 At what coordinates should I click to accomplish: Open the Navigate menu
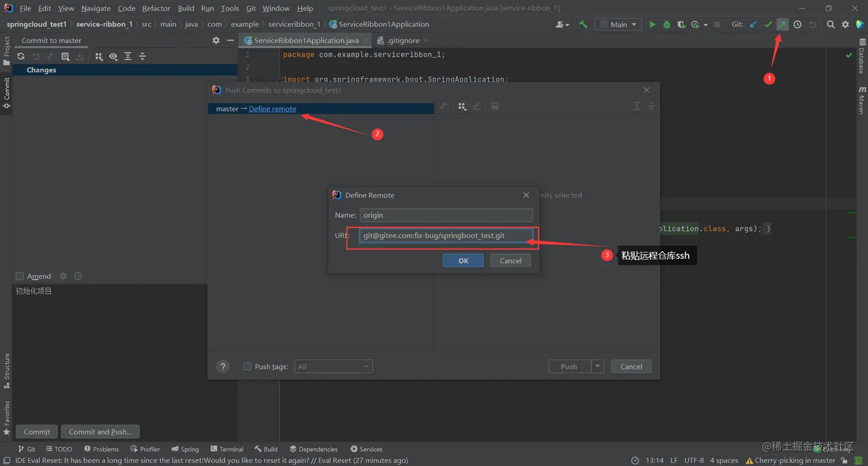tap(96, 8)
